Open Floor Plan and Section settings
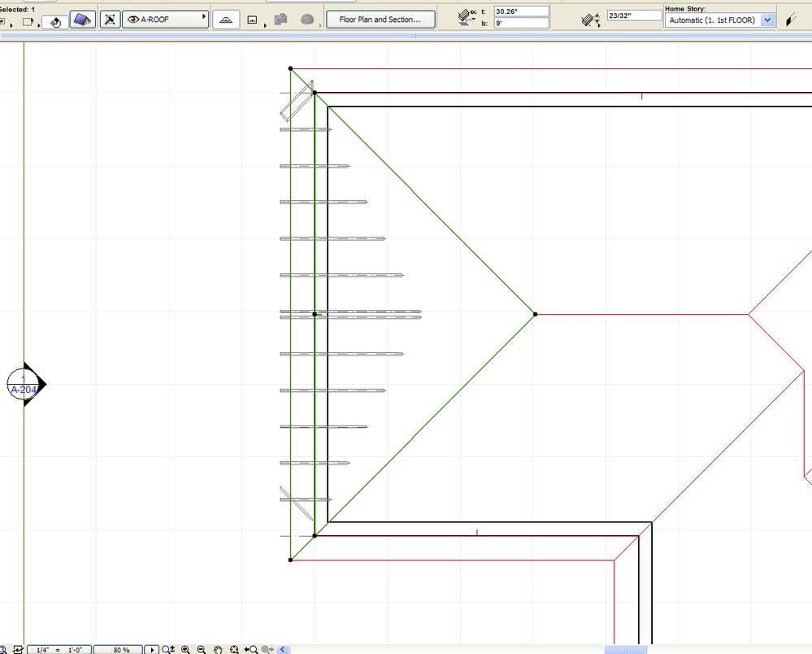This screenshot has width=812, height=654. click(380, 20)
